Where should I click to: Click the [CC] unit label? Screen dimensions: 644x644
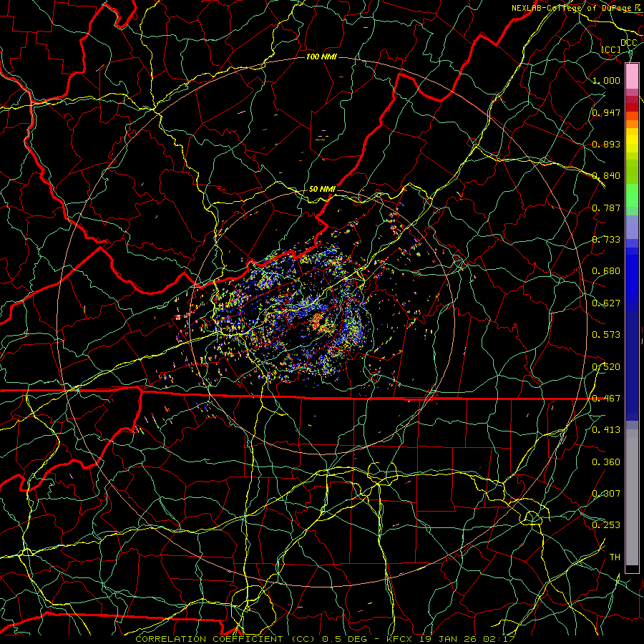(611, 49)
